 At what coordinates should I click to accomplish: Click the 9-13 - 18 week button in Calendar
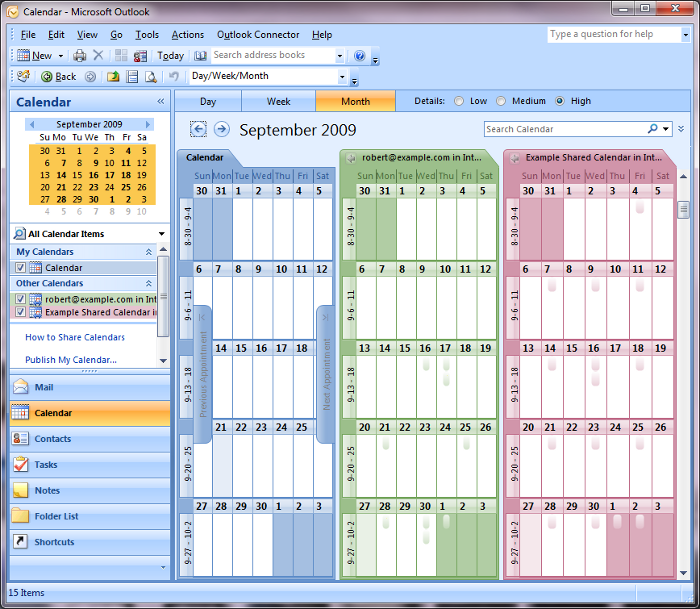pos(188,386)
